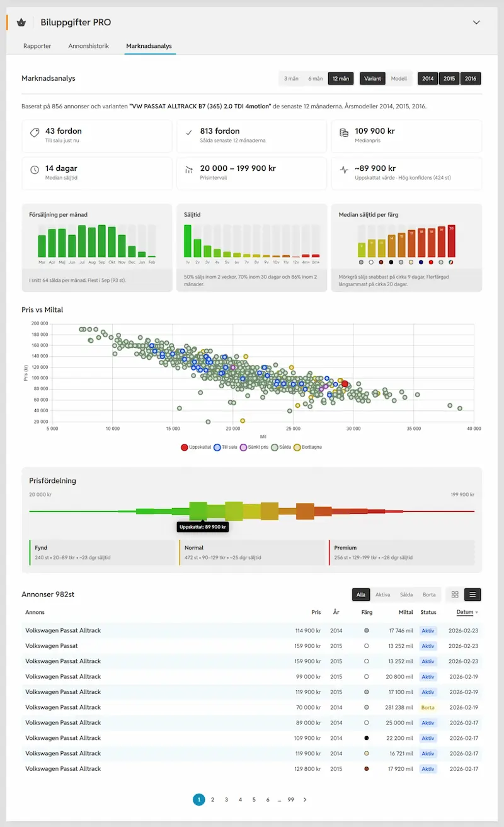Viewport: 504px width, 827px height.
Task: Open the Rapporter tab
Action: tap(37, 46)
